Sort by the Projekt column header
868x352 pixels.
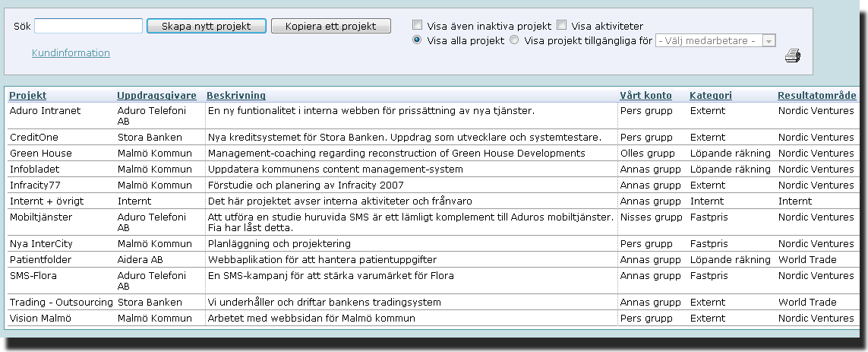pos(27,95)
